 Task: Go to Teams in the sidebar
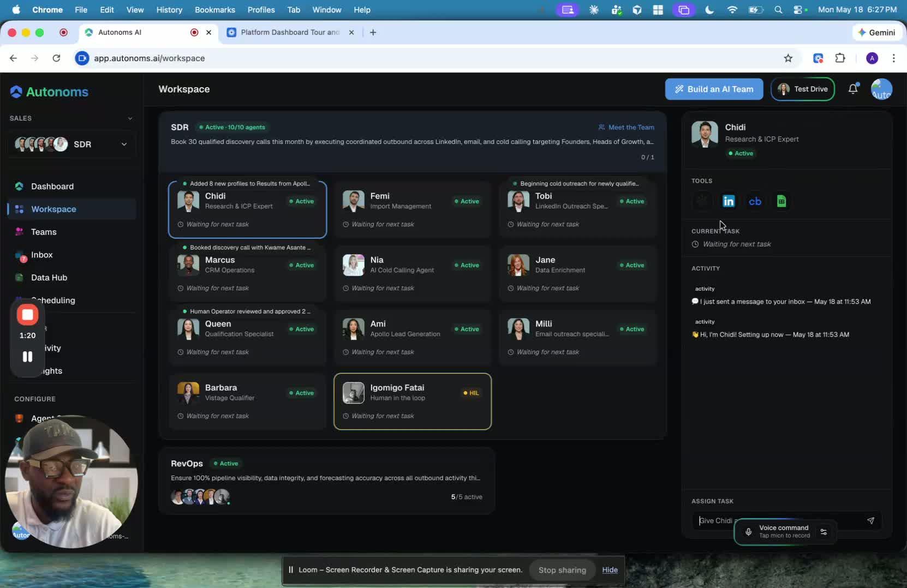click(44, 232)
